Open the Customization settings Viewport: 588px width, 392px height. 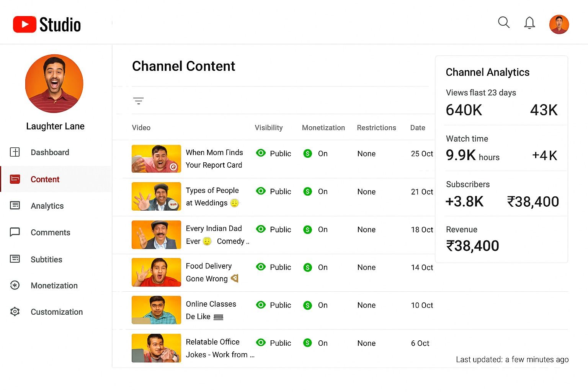point(57,312)
